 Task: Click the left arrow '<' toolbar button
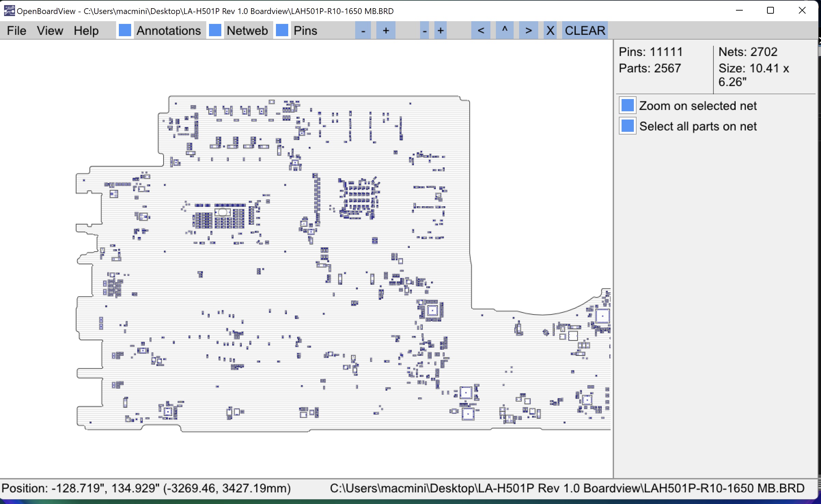(x=481, y=31)
